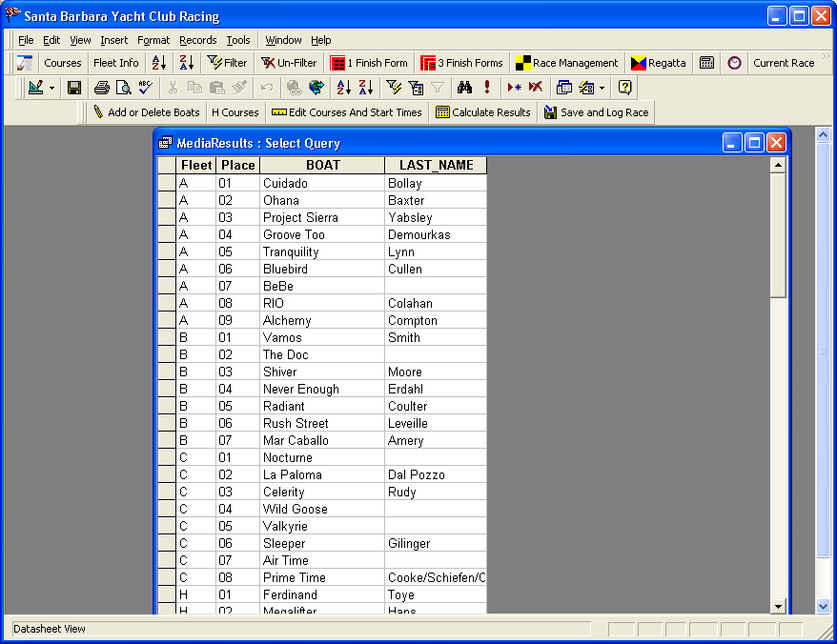Open the Insert menu
Screen dimensions: 837x644
[113, 40]
